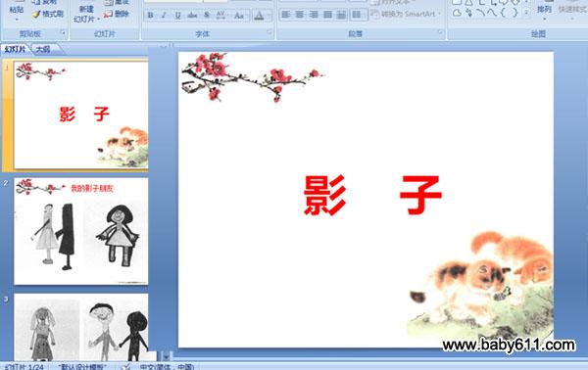Expand the Convert to SmartArt dropdown
Screen dimensions: 588x370
coord(439,15)
